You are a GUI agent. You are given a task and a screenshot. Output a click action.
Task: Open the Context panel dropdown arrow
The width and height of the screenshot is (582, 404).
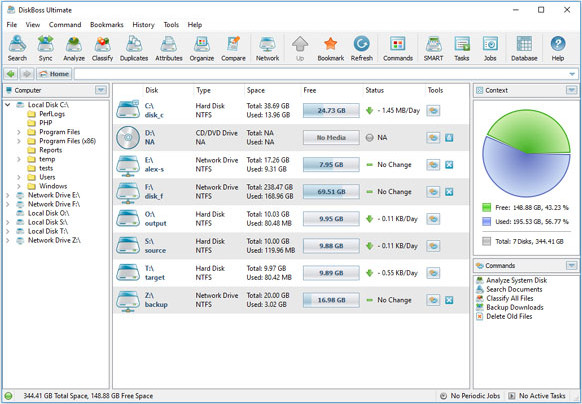click(571, 90)
